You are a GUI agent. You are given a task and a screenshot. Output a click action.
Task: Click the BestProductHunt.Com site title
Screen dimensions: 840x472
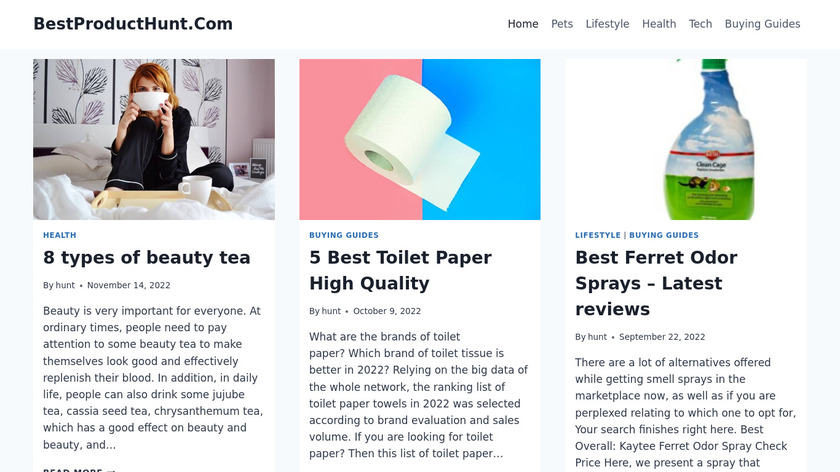[x=133, y=24]
